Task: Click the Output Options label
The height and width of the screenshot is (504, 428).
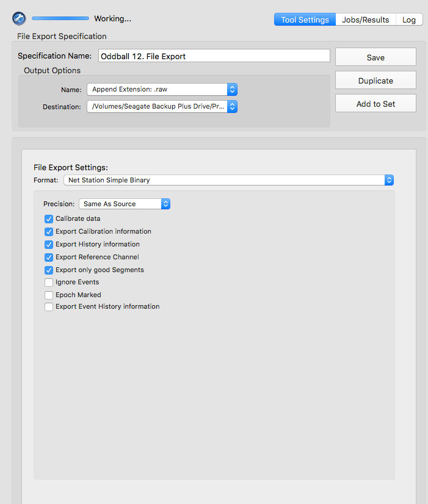Action: [x=52, y=70]
